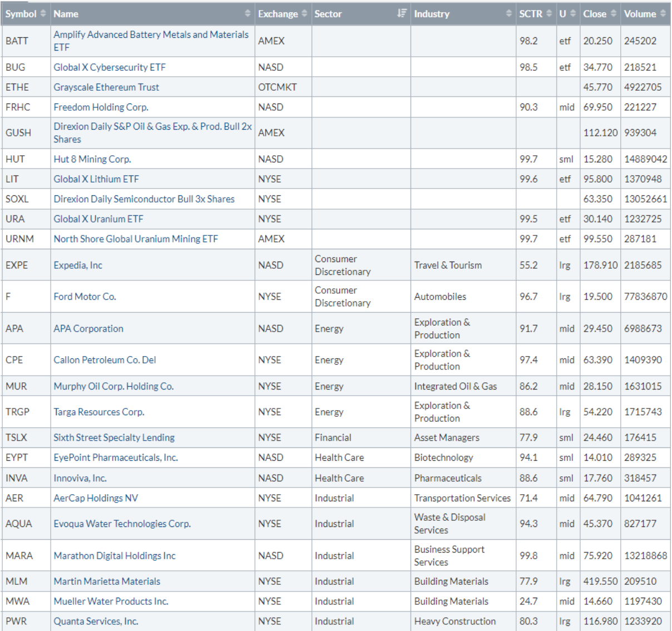Sort by Exchange using its arrow icon
Image resolution: width=672 pixels, height=631 pixels.
[x=304, y=14]
